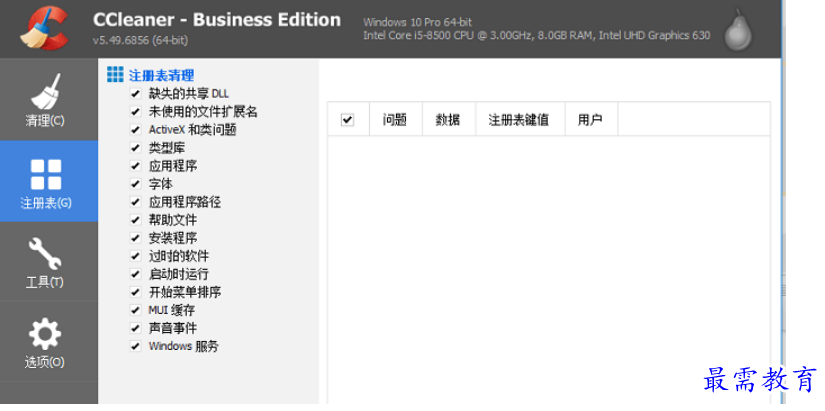Disable the 字体 checkbox
The image size is (825, 411).
coord(136,184)
